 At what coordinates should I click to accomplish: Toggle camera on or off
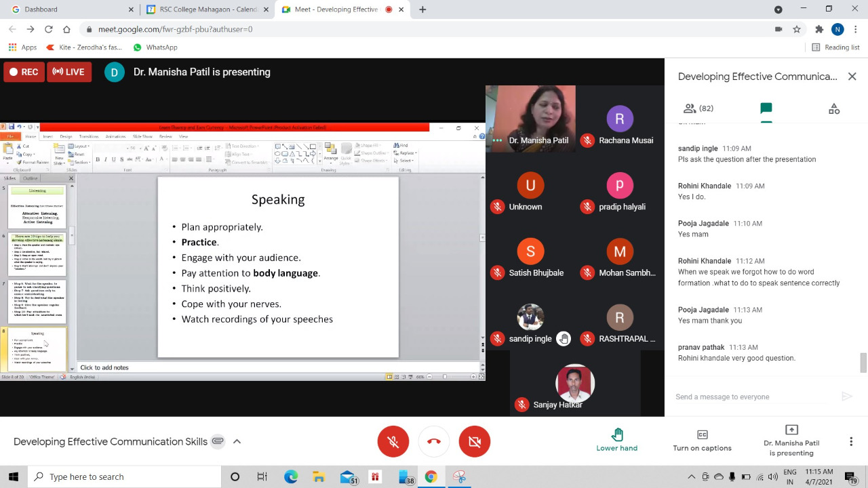(x=475, y=441)
